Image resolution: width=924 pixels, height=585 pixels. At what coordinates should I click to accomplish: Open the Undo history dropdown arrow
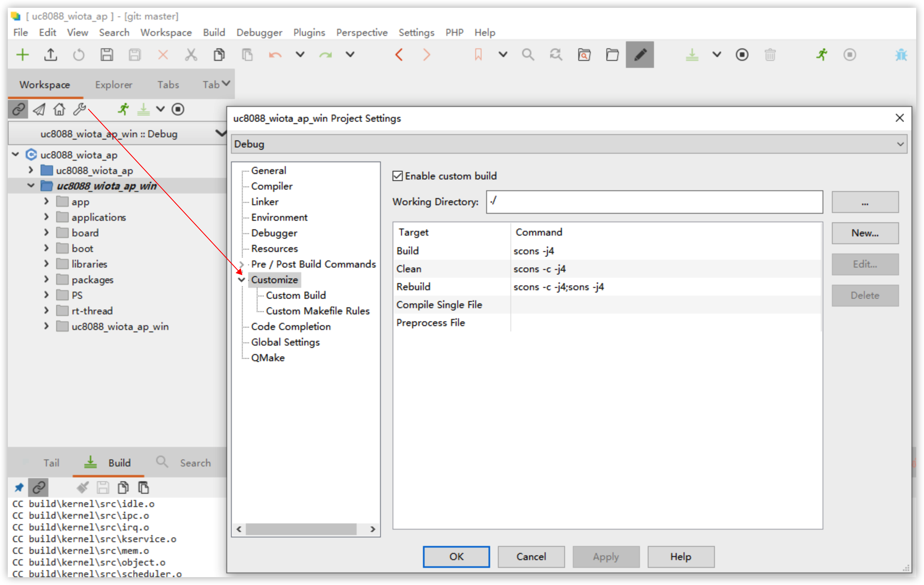[300, 55]
